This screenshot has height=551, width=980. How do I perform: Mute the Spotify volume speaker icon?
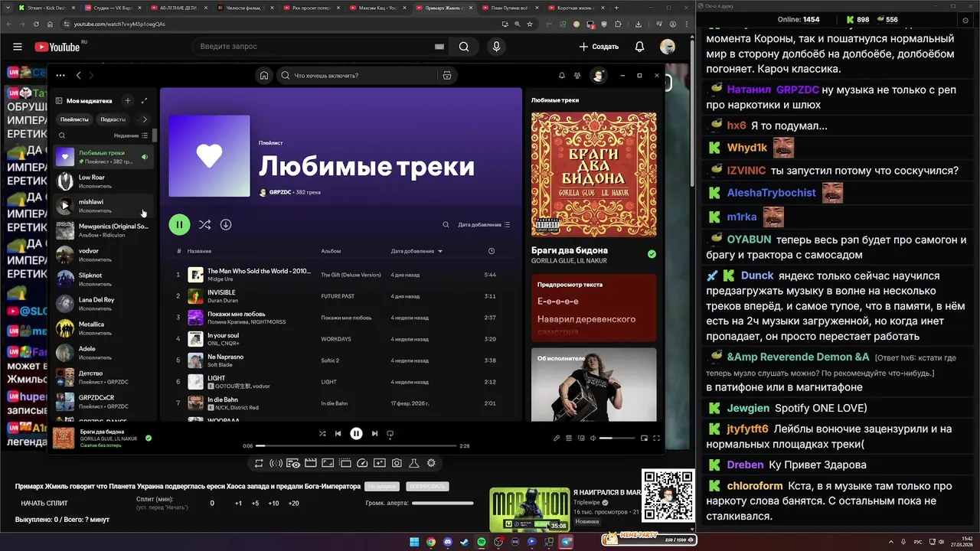pyautogui.click(x=593, y=439)
